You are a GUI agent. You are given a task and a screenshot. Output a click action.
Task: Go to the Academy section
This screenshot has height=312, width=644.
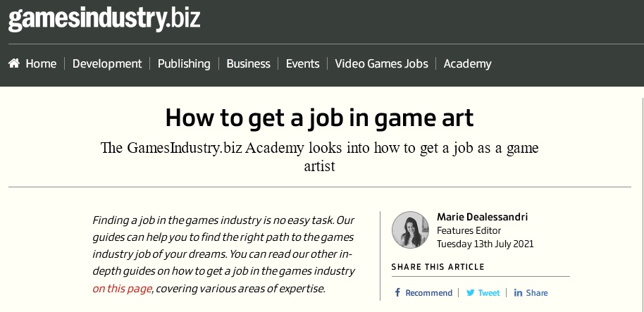coord(467,63)
